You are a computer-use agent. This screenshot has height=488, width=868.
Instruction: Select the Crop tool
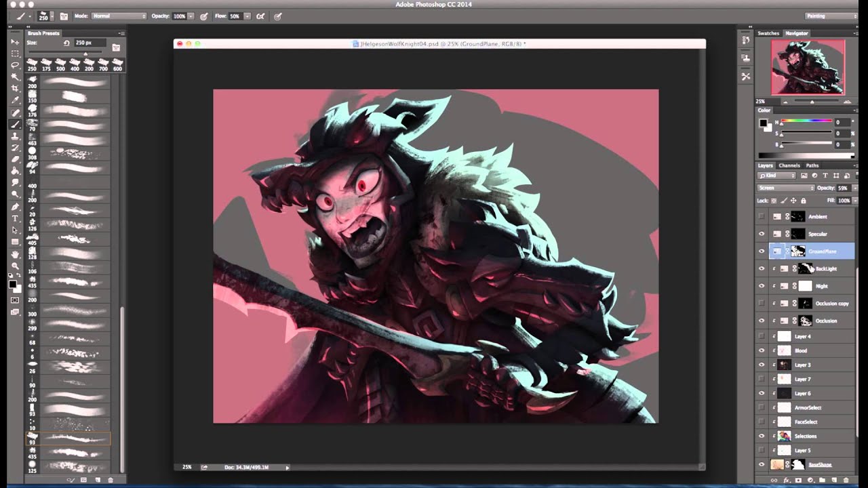click(15, 88)
